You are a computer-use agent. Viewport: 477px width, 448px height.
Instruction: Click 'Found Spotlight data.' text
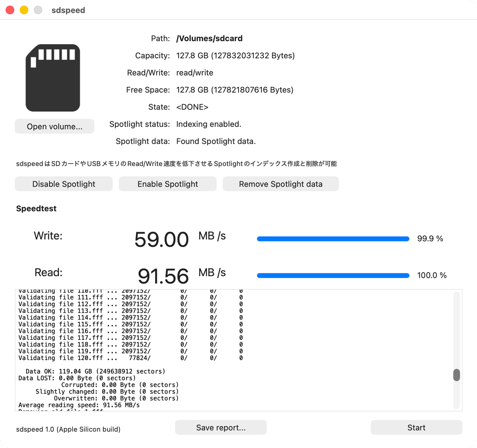pos(216,141)
